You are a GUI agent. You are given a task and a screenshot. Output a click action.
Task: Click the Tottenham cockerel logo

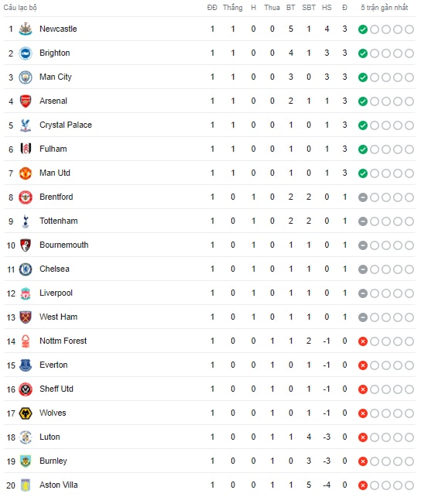click(x=26, y=221)
